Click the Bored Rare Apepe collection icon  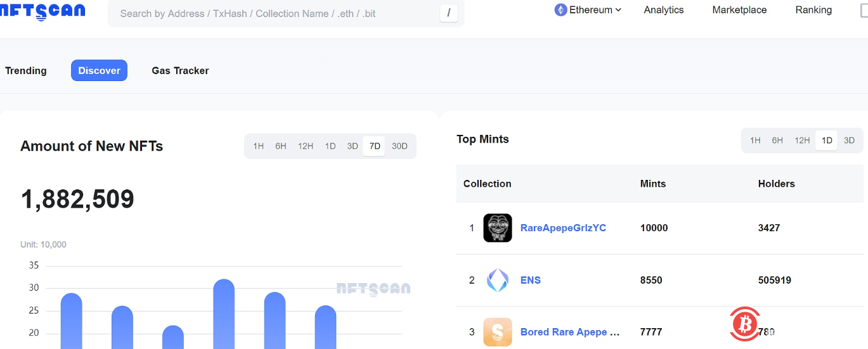click(497, 332)
